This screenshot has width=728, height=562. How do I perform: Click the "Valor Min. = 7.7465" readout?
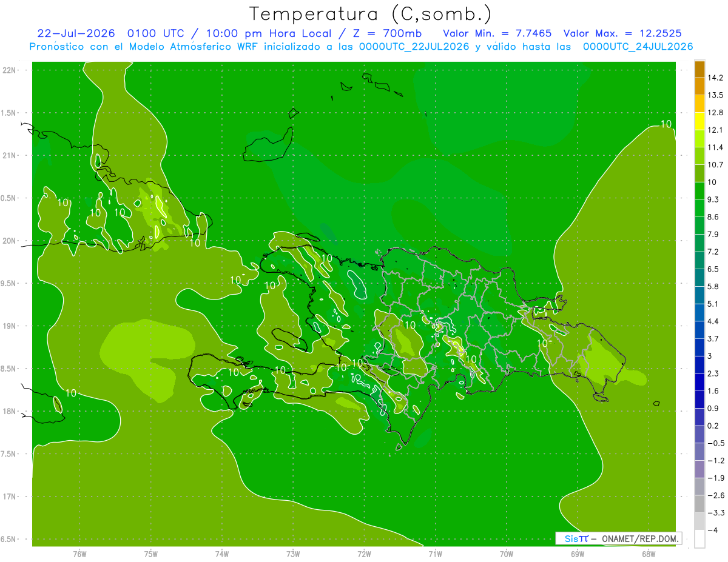point(497,33)
